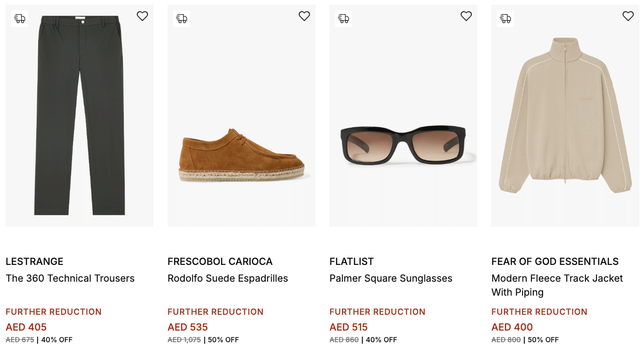Click the AED 400 sale price

click(x=512, y=327)
